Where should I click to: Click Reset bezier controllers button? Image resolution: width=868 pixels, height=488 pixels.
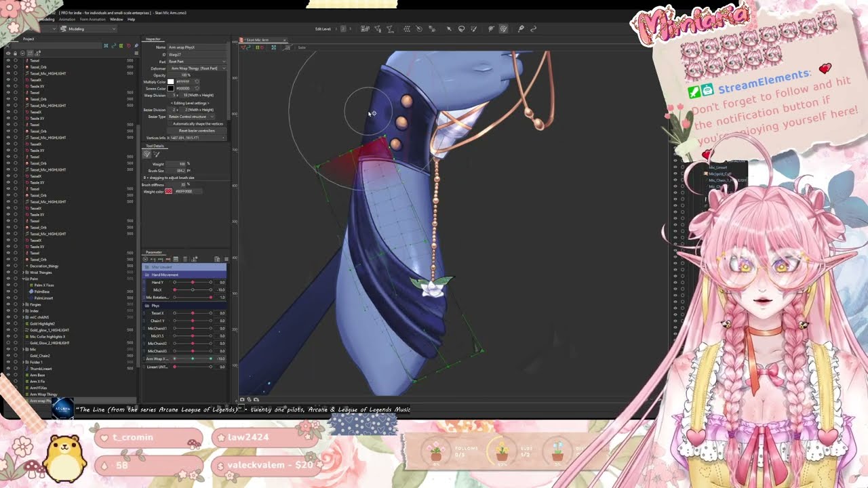[x=197, y=130]
